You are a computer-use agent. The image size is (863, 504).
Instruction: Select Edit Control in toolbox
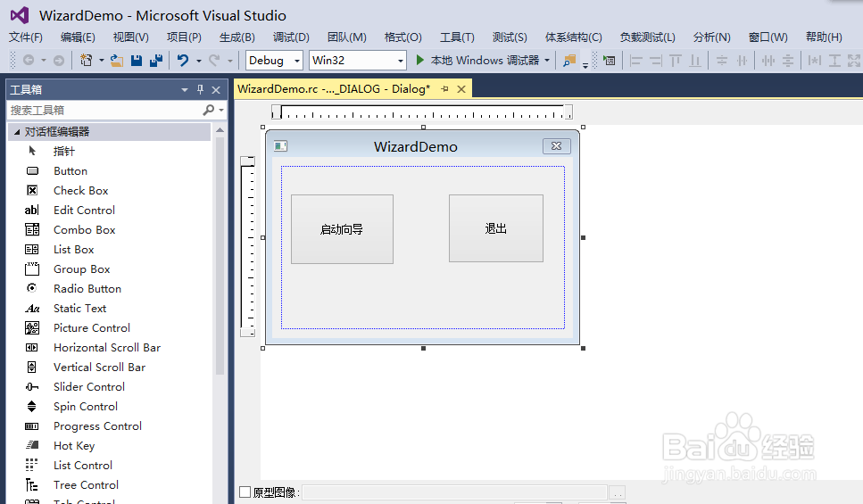tap(109, 211)
